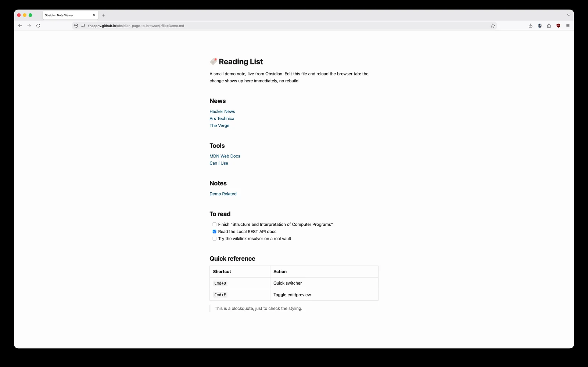
Task: Click the Reading List heading
Action: (236, 62)
